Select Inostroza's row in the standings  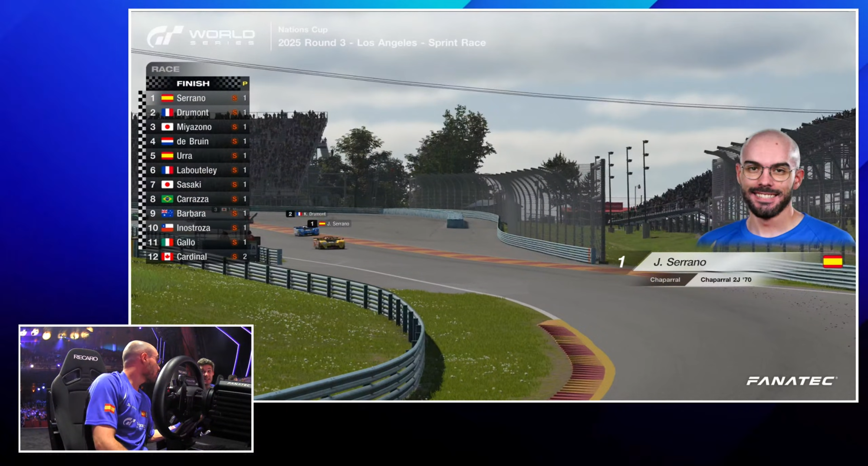coord(197,228)
